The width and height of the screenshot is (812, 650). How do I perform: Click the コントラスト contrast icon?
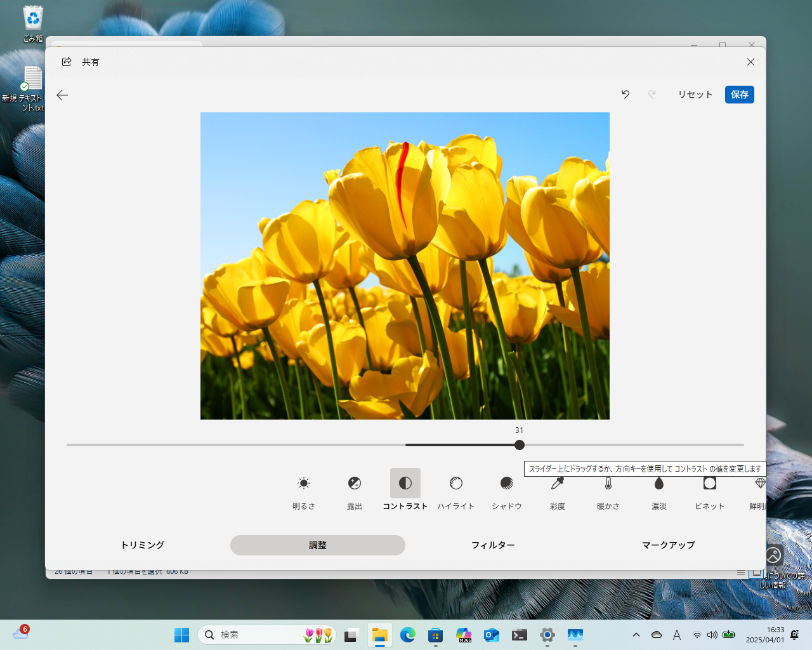[x=405, y=484]
